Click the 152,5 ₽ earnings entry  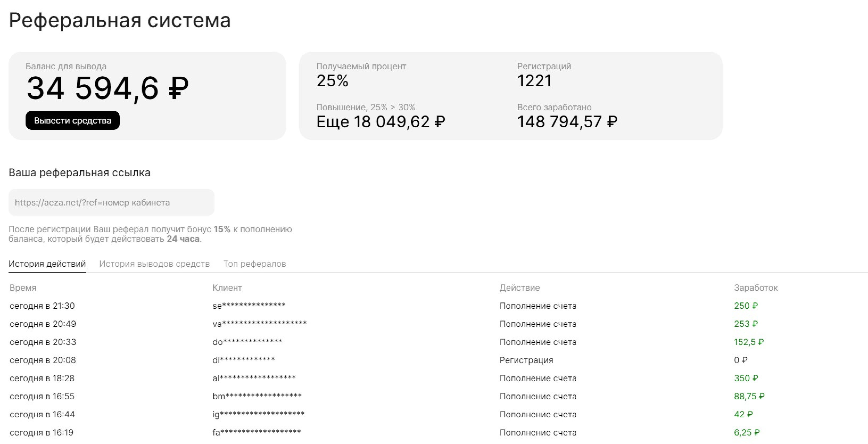749,342
